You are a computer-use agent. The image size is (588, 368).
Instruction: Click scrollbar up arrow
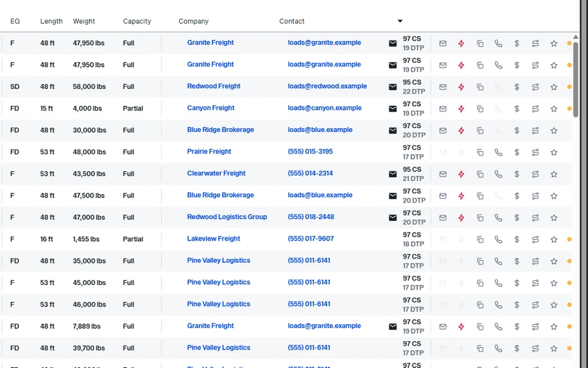(576, 37)
